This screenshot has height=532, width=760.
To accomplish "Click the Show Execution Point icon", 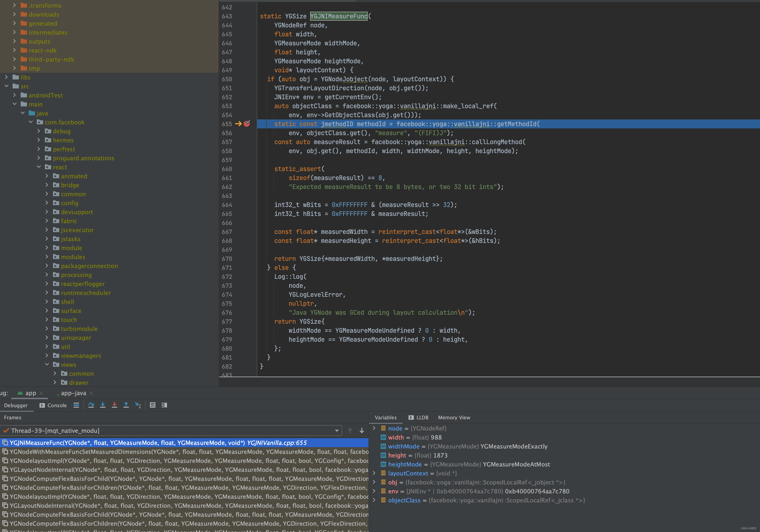I will click(x=76, y=405).
